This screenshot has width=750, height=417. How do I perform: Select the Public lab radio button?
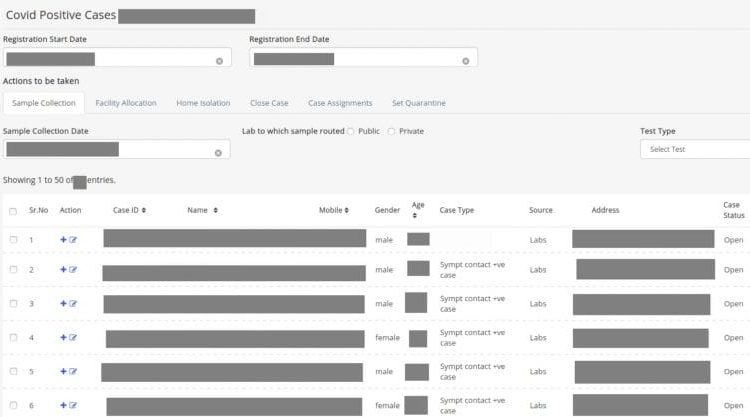click(351, 131)
